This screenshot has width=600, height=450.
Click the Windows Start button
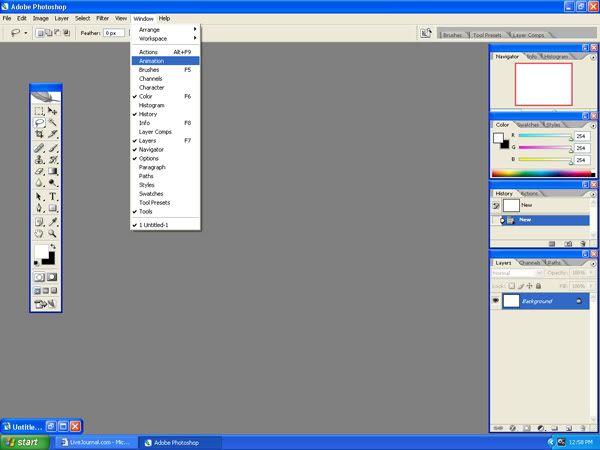click(25, 442)
